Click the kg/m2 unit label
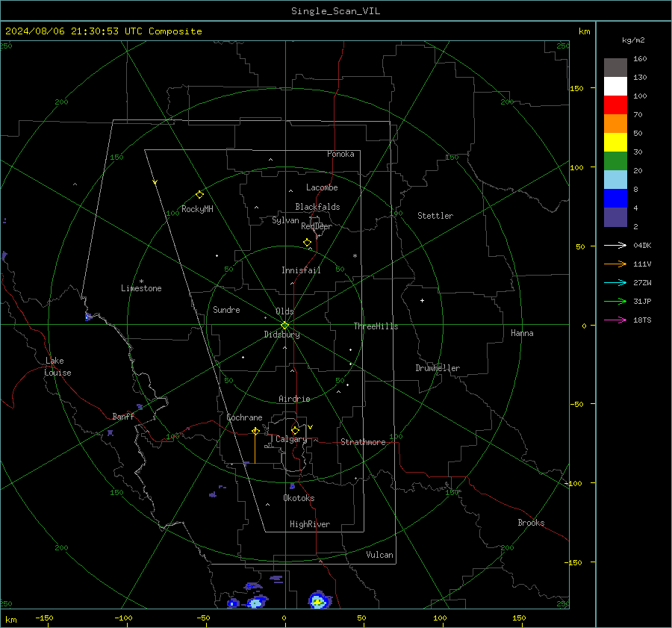The image size is (672, 628). click(633, 40)
